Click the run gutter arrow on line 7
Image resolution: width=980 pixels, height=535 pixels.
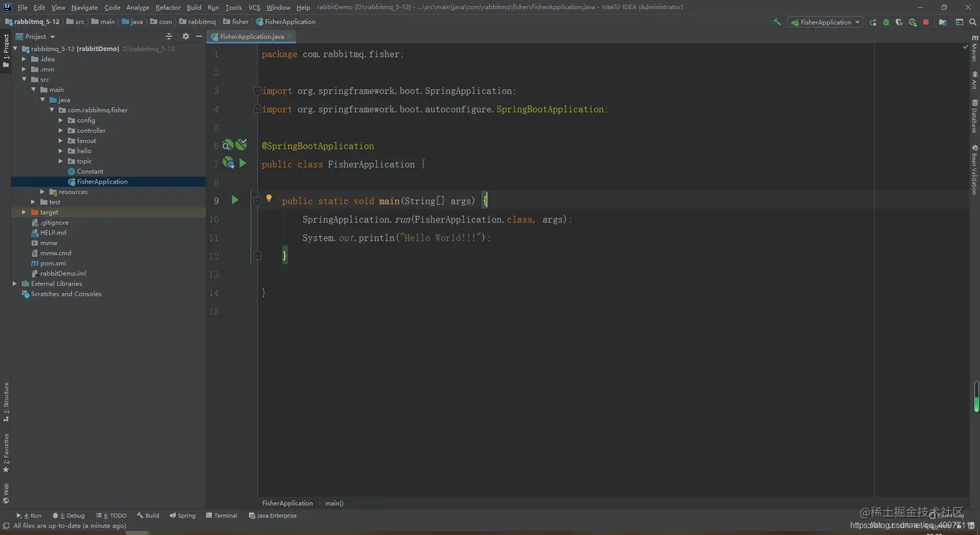tap(242, 163)
